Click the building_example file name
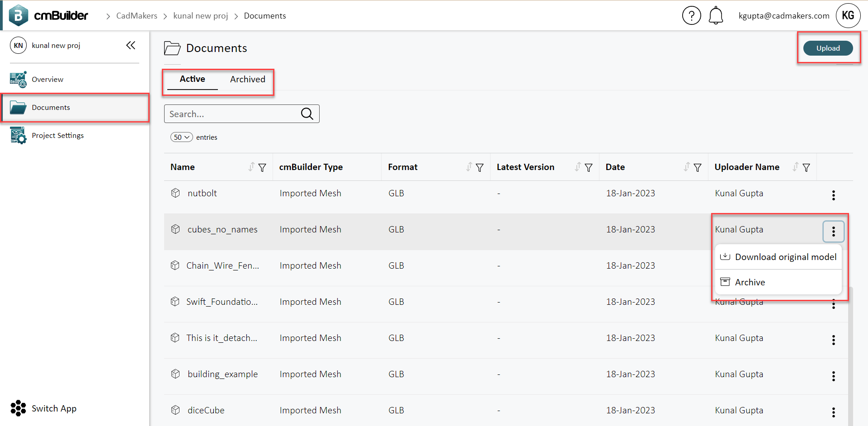The width and height of the screenshot is (868, 426). pyautogui.click(x=223, y=374)
